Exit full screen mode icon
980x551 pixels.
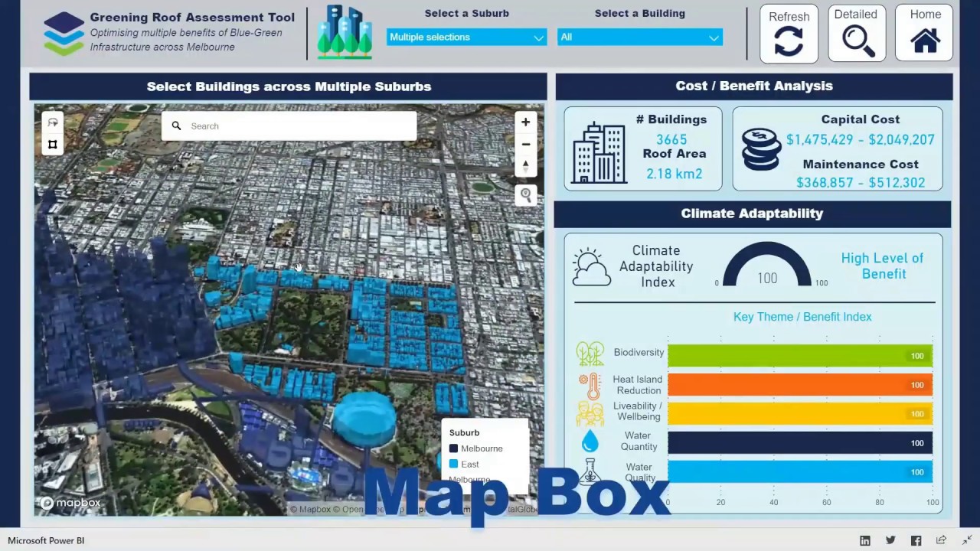(x=967, y=540)
